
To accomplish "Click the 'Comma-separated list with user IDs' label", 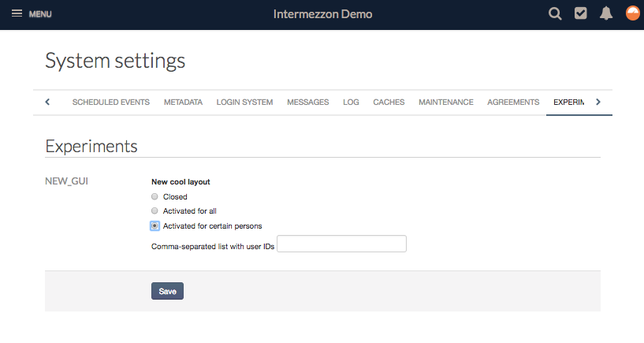I will coord(213,247).
